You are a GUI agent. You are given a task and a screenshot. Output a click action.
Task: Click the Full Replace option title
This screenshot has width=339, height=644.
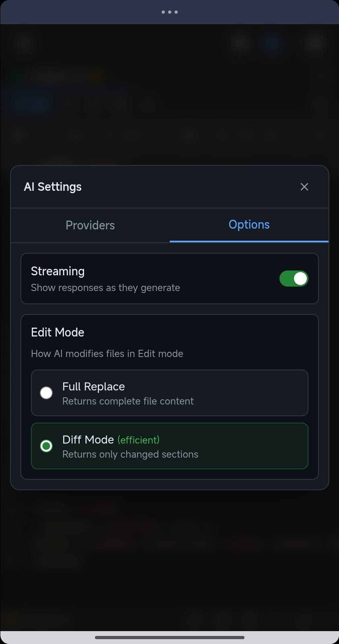tap(93, 386)
